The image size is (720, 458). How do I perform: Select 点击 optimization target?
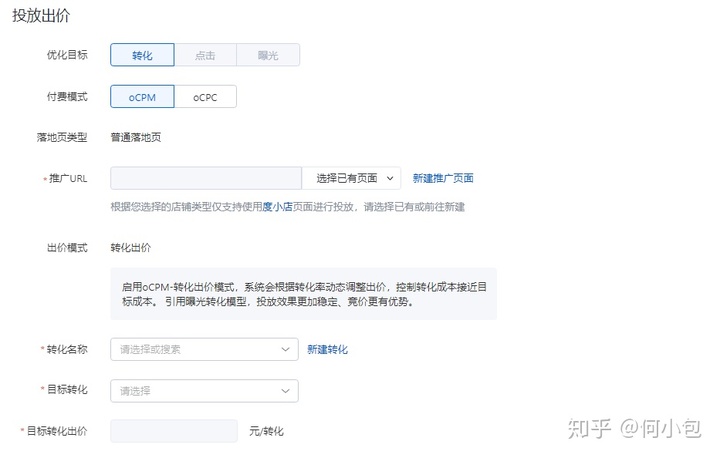pyautogui.click(x=205, y=55)
